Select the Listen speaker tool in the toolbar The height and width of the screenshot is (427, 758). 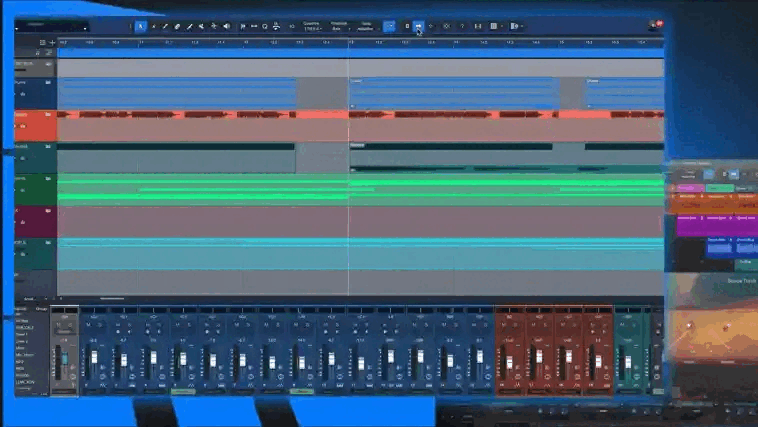coord(226,26)
